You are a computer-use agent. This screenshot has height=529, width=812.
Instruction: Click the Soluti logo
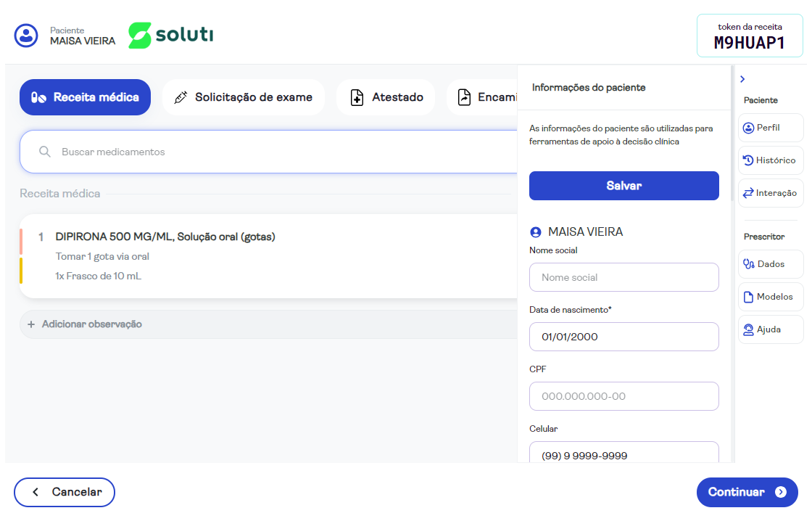pos(171,36)
